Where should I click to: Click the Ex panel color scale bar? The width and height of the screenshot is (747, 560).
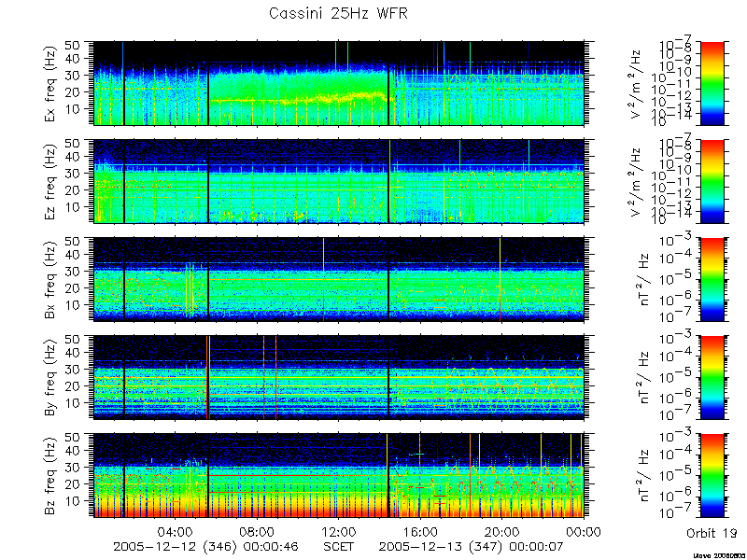coord(712,83)
